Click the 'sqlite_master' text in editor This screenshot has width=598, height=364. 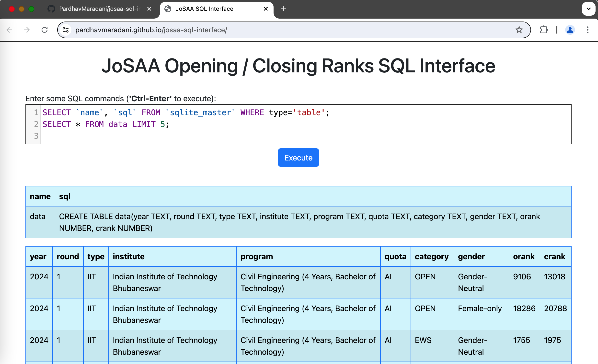click(x=200, y=113)
